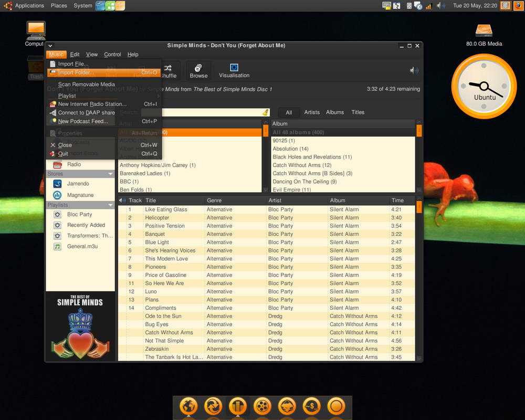Screen dimensions: 525x420
Task: Click the film reel icon in dock
Action: 262,406
